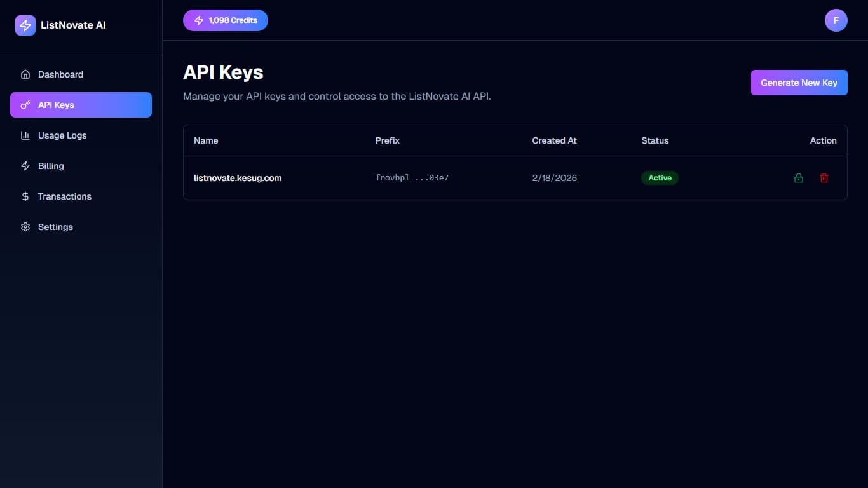This screenshot has width=868, height=488.
Task: Click the Name column header
Action: (205, 140)
